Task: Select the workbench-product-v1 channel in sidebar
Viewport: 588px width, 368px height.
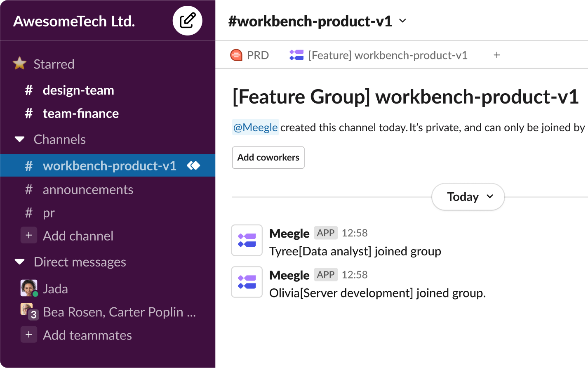Action: point(108,165)
